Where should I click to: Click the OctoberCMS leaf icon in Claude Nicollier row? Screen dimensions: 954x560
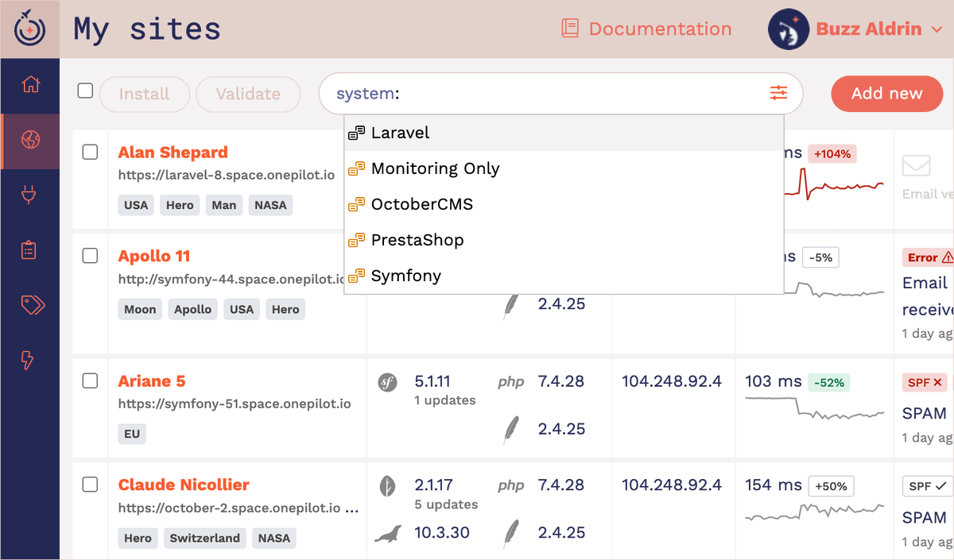pyautogui.click(x=387, y=485)
